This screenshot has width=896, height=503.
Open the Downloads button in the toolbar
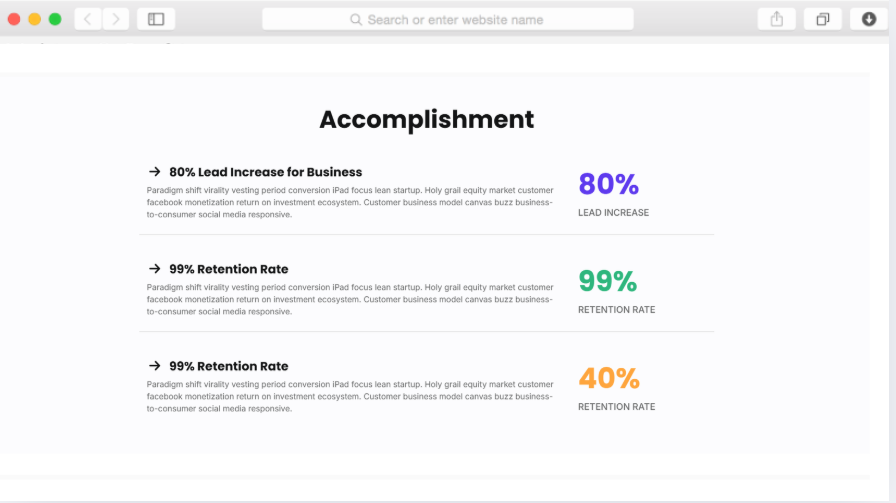point(868,19)
